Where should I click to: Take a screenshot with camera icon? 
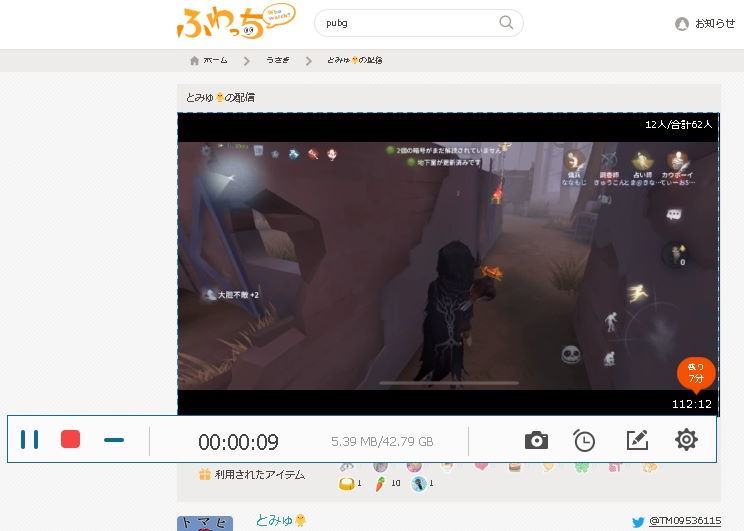(x=536, y=440)
